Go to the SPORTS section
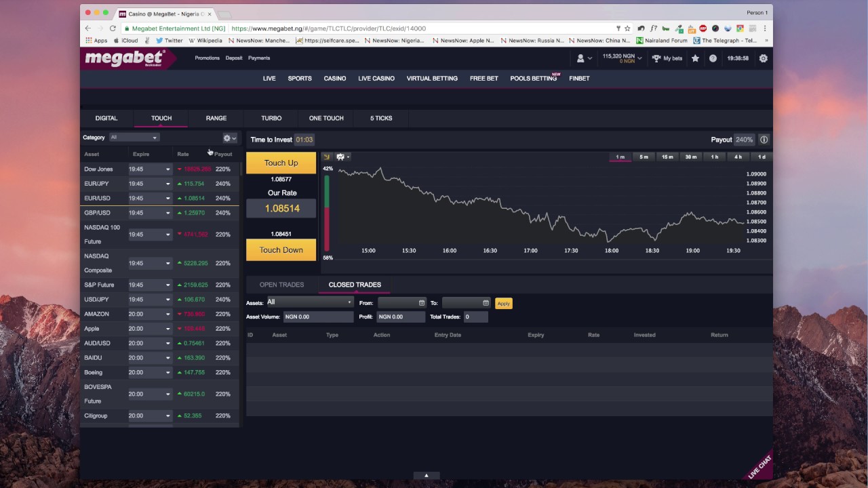The height and width of the screenshot is (488, 868). tap(300, 79)
